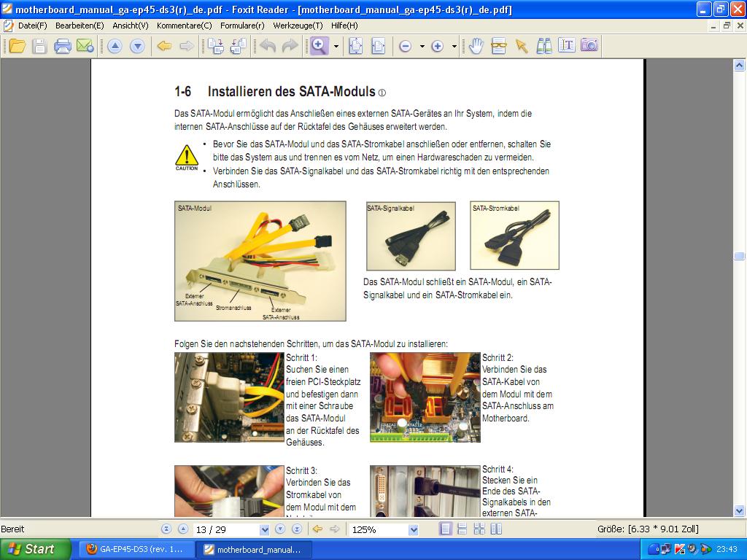Click the zoom field showing 125%

pyautogui.click(x=379, y=529)
